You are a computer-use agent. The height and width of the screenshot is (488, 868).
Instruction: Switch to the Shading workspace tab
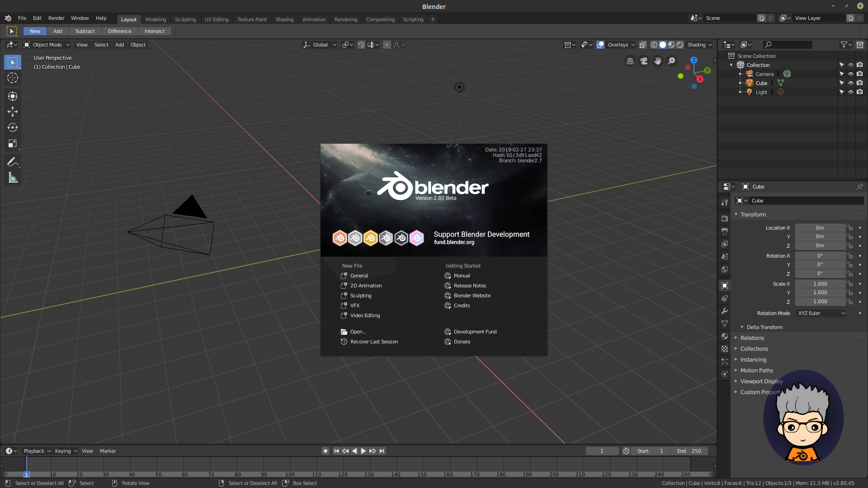coord(284,19)
